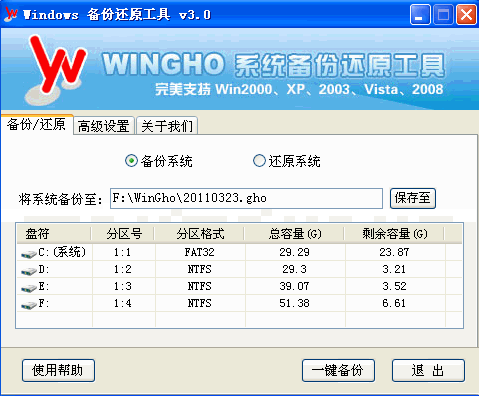This screenshot has height=396, width=479.
Task: Click total capacity value 29.29
Action: pos(294,252)
